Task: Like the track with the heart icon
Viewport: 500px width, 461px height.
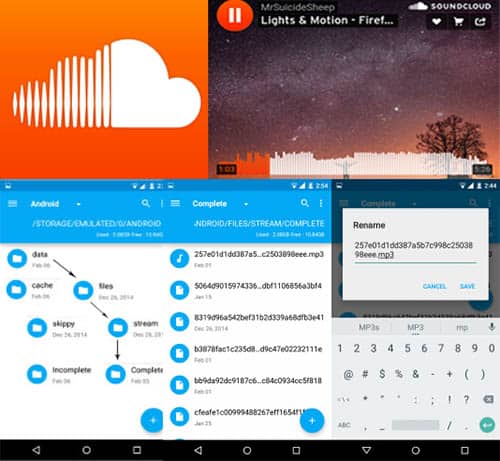Action: (x=437, y=22)
